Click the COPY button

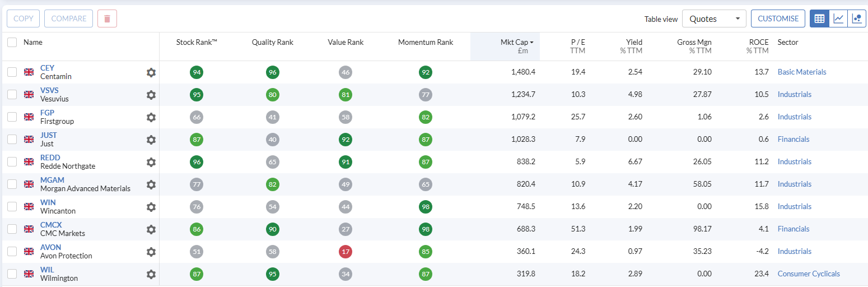point(24,18)
